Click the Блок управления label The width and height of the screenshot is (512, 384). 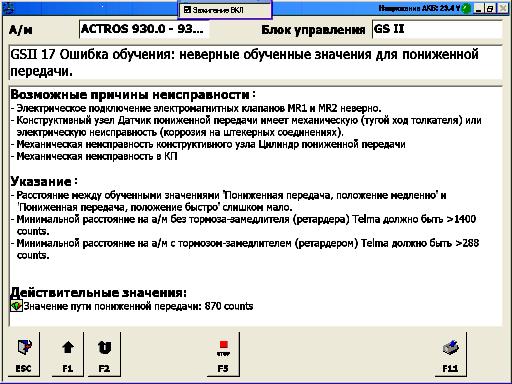point(313,30)
